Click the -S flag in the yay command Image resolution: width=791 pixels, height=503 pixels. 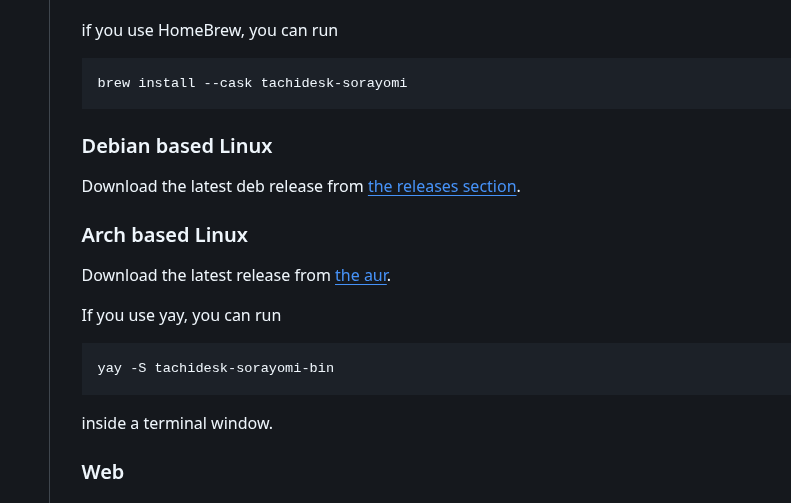click(x=138, y=368)
